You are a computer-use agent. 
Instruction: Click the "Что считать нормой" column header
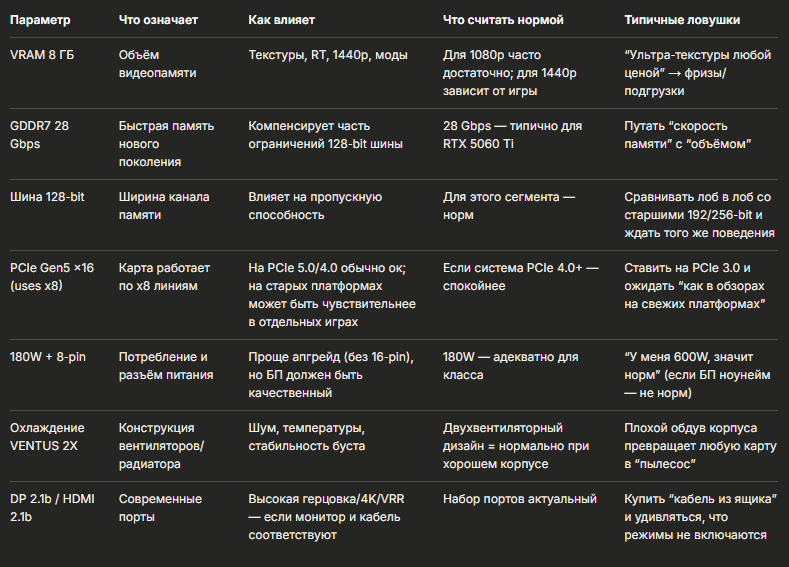point(503,20)
